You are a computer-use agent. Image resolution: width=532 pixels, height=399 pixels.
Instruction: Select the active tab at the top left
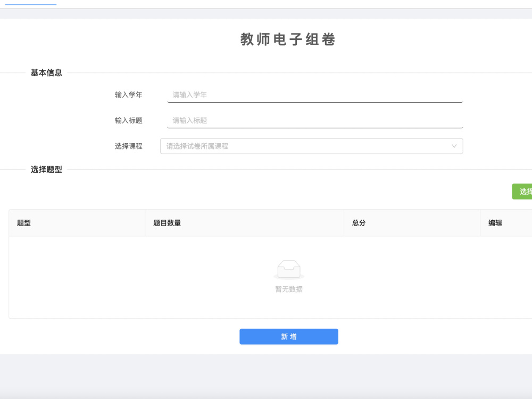(x=29, y=4)
